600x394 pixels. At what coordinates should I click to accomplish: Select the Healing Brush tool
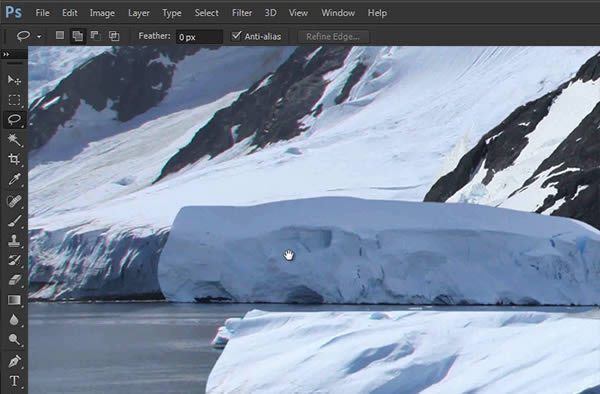(14, 201)
